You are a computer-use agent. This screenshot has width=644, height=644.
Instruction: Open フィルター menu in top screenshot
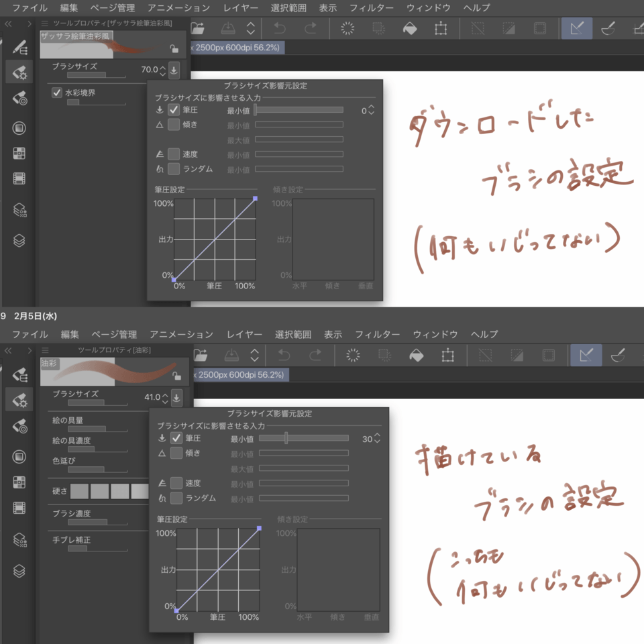(371, 8)
